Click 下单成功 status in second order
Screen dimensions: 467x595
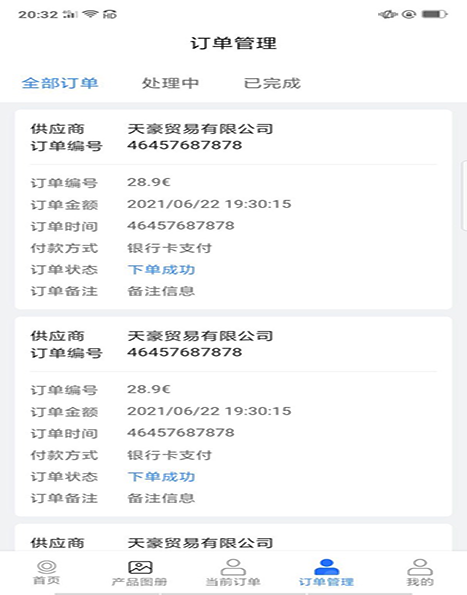[x=161, y=477]
